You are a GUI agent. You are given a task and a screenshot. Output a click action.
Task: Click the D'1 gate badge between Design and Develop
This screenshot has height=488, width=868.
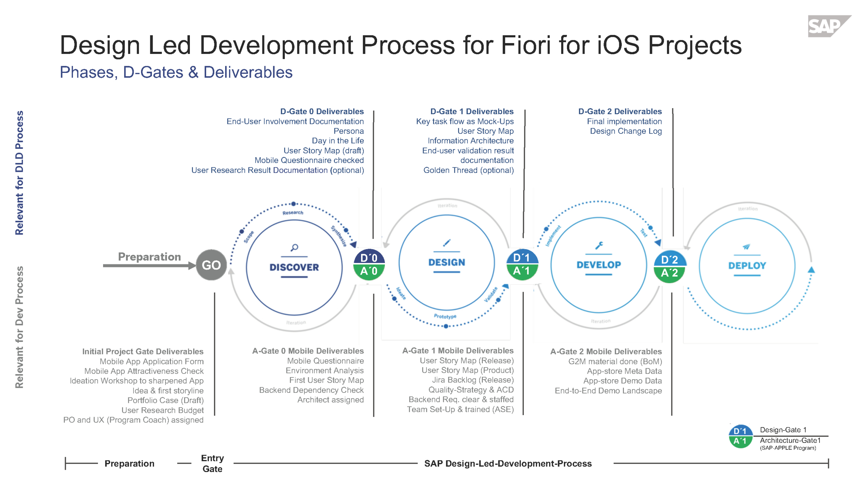522,257
